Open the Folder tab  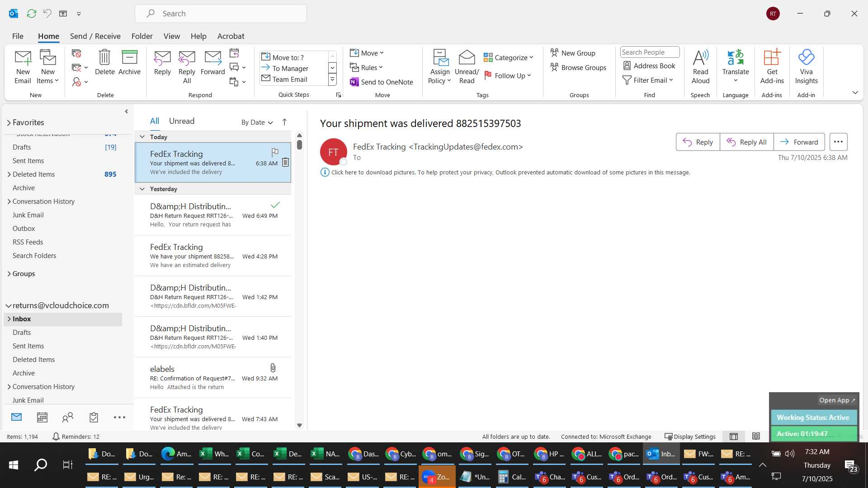142,36
